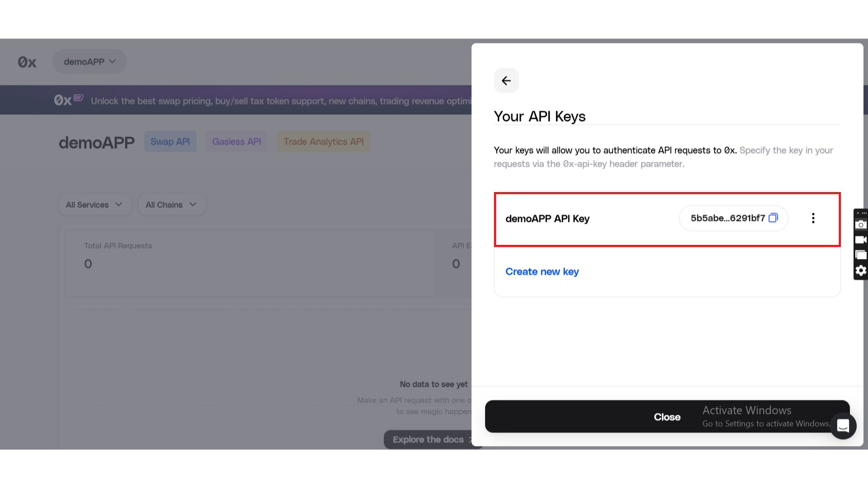Select the Trade Analytics API tag
The height and width of the screenshot is (488, 868).
(323, 141)
